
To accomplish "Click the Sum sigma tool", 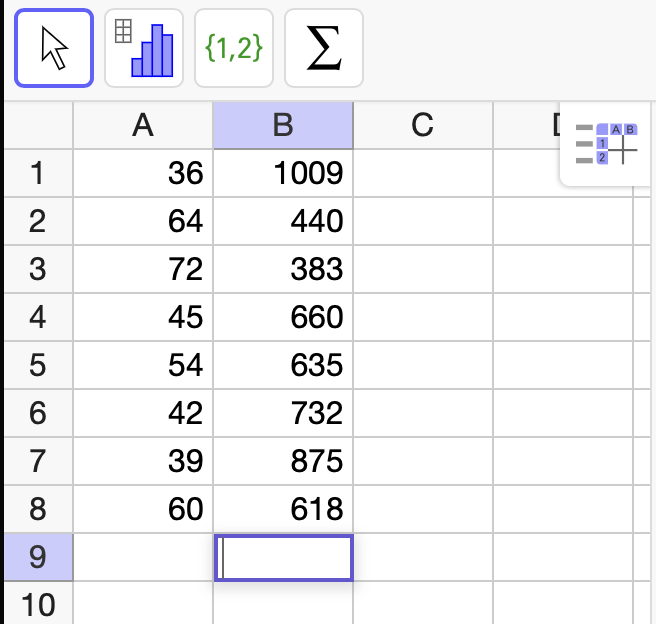I will (x=323, y=48).
